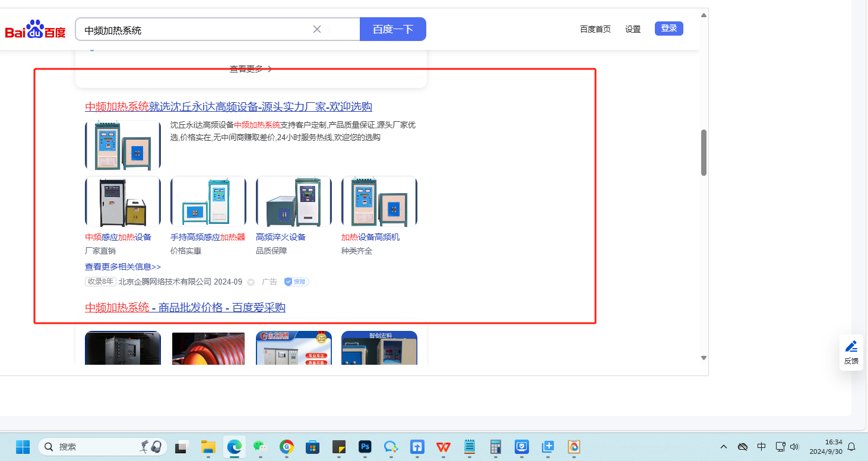This screenshot has height=461, width=868.
Task: Click the 智创宏科 product thumbnail
Action: click(379, 348)
